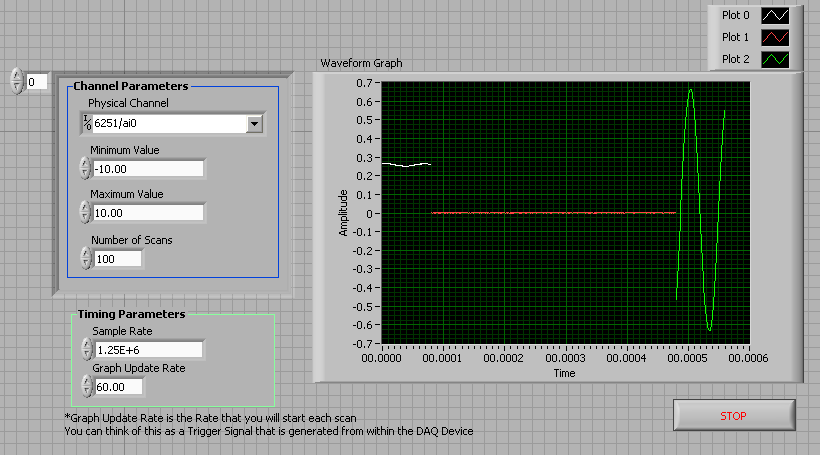Click Plot 0 white legend icon

point(776,15)
